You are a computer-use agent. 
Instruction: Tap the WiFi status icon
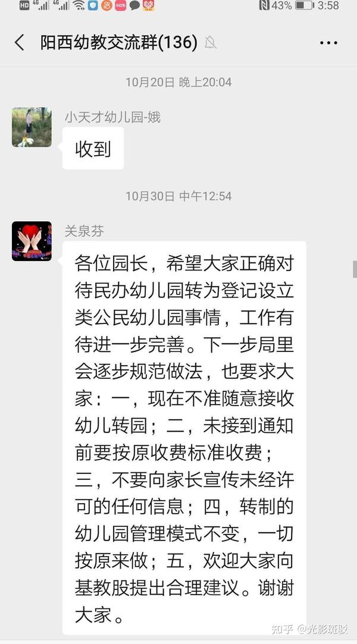(x=79, y=5)
